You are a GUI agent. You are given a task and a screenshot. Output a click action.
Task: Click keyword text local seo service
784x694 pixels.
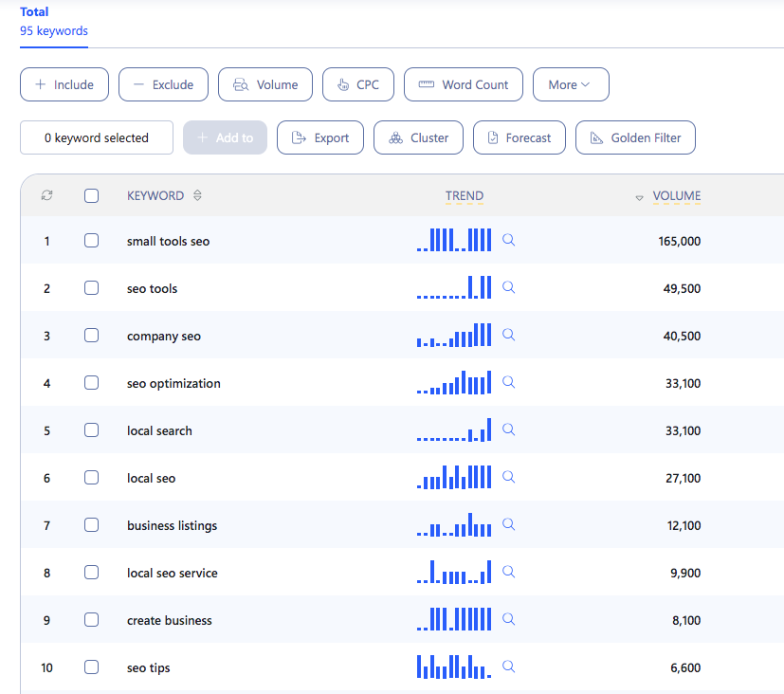172,573
